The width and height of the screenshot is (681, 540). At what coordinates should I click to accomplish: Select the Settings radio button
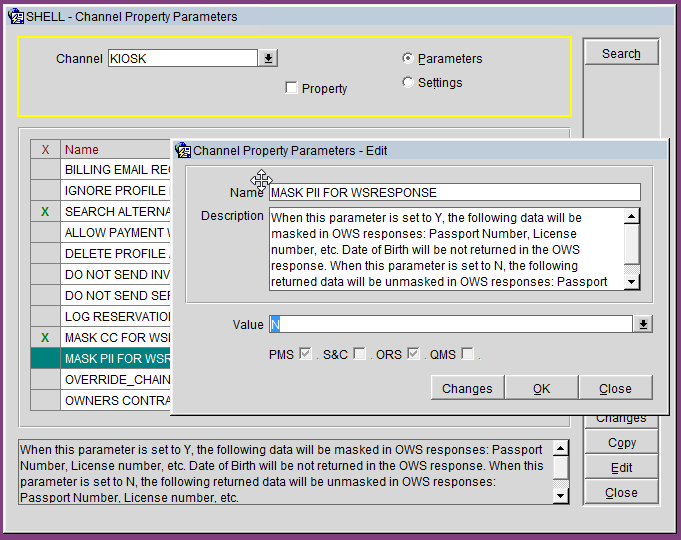click(408, 83)
